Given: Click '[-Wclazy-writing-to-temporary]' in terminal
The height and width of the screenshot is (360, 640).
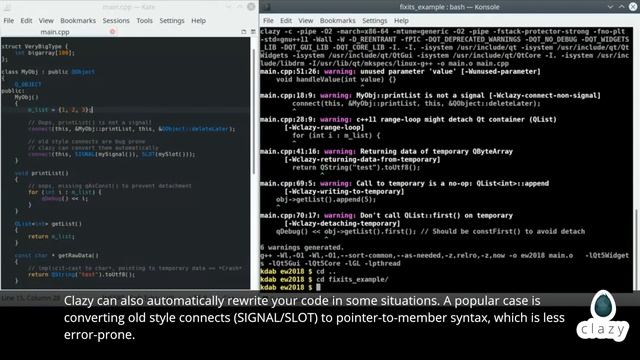Looking at the screenshot, I should pos(344,191).
